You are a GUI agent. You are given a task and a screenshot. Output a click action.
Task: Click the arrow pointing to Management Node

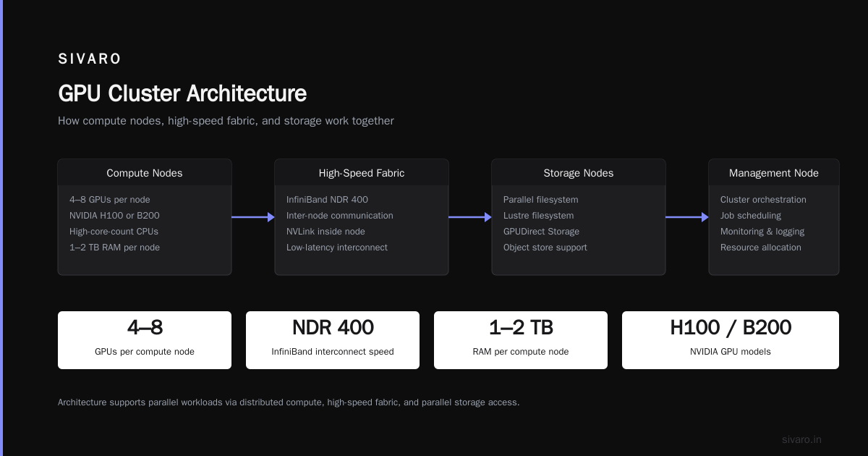(687, 217)
